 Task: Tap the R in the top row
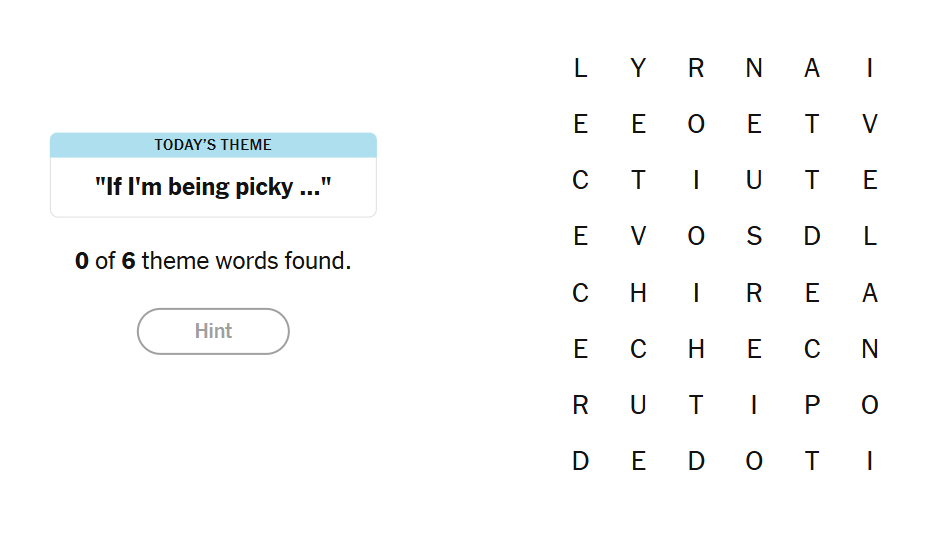(696, 68)
